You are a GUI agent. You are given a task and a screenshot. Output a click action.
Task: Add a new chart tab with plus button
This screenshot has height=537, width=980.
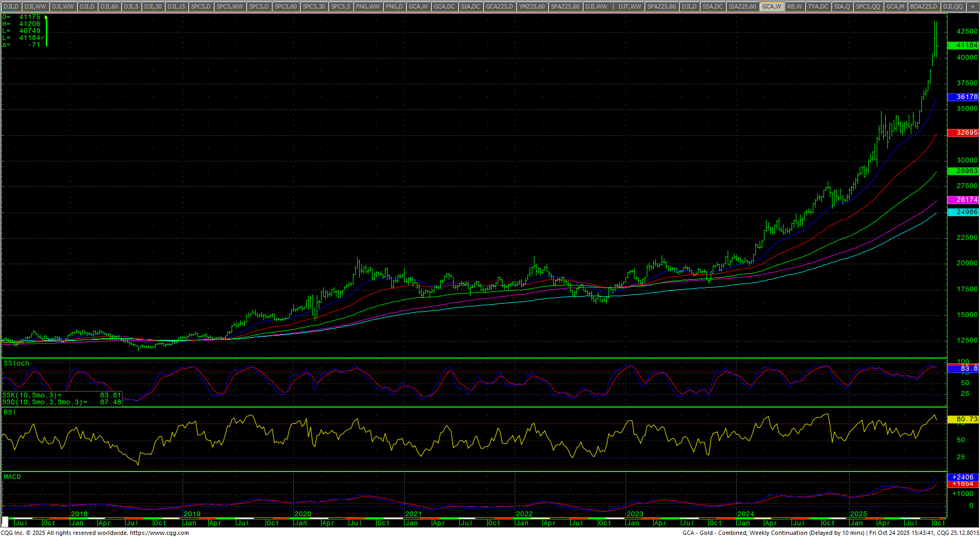[x=972, y=6]
